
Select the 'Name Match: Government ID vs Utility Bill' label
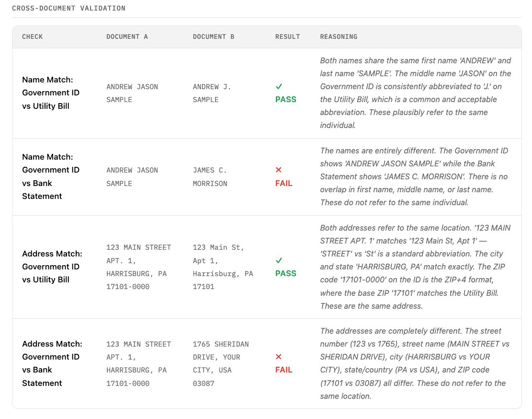(51, 93)
